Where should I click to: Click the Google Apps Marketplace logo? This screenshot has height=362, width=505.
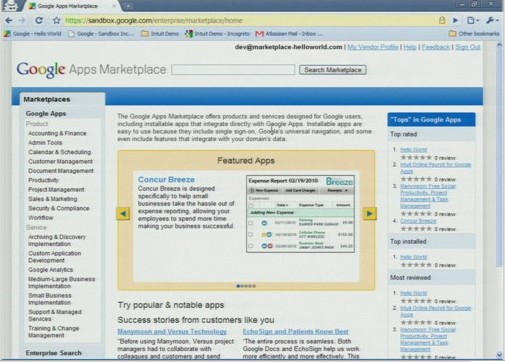[x=91, y=69]
